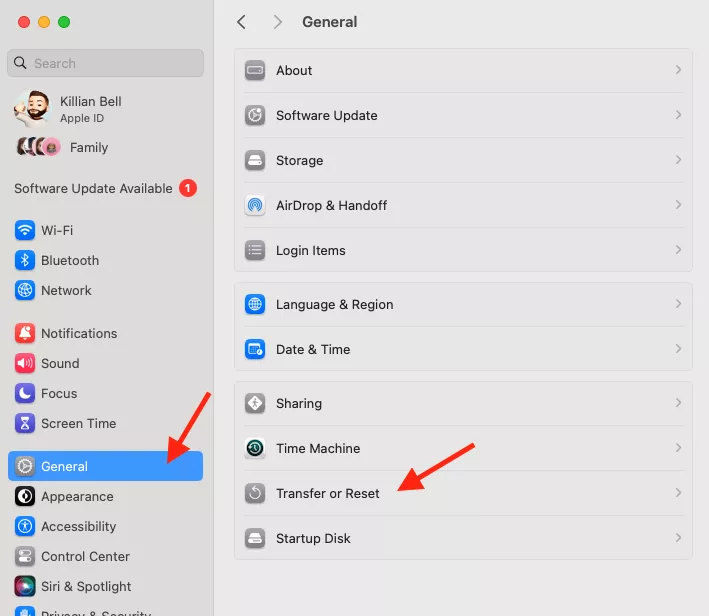Screen dimensions: 709x616
Task: Click the Family avatars group
Action: click(x=38, y=147)
